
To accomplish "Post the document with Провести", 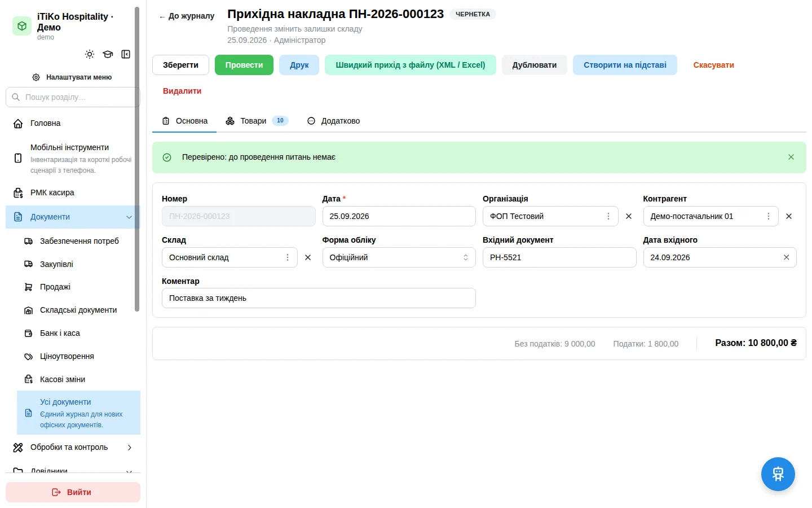I will click(244, 65).
